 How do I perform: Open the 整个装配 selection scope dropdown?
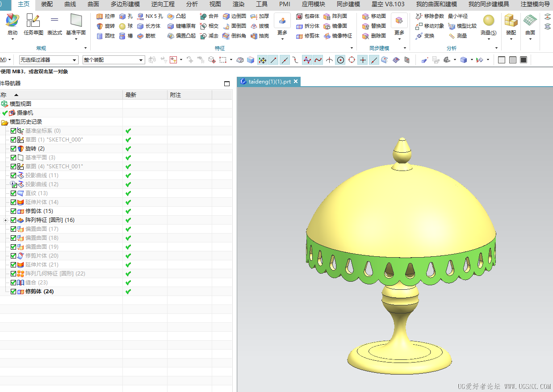pyautogui.click(x=141, y=60)
